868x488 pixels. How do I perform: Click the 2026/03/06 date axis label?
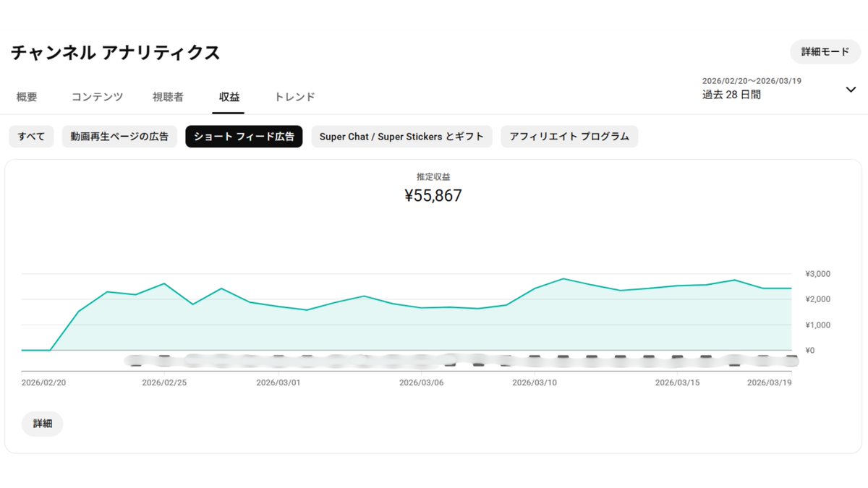[x=422, y=382]
